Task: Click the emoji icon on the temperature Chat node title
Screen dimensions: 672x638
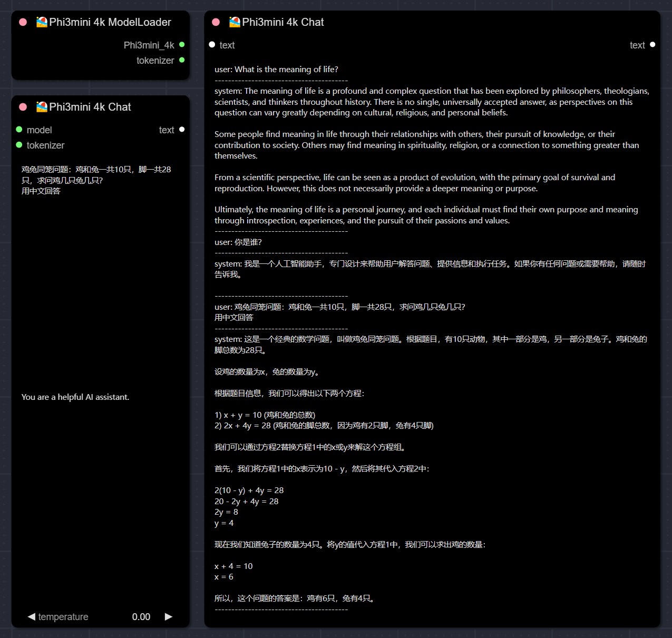Action: pyautogui.click(x=42, y=107)
